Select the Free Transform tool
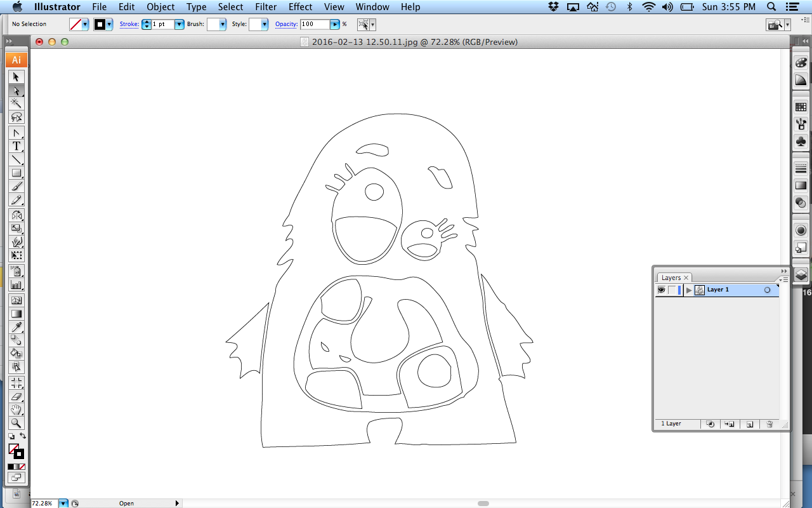The width and height of the screenshot is (812, 508). tap(16, 255)
